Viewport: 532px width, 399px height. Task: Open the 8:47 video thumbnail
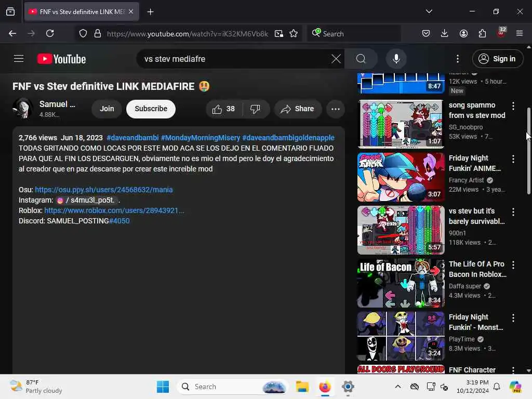click(x=401, y=83)
